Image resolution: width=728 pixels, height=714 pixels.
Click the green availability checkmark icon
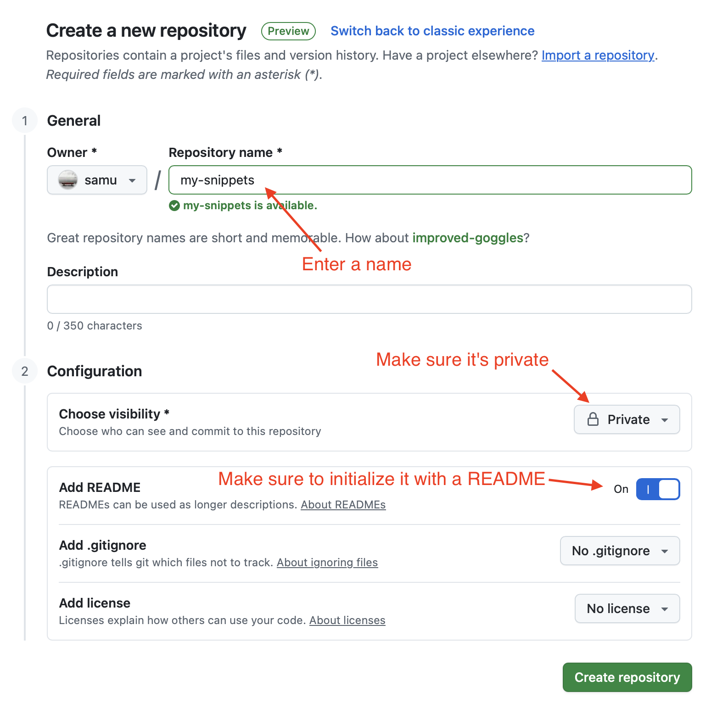click(174, 206)
